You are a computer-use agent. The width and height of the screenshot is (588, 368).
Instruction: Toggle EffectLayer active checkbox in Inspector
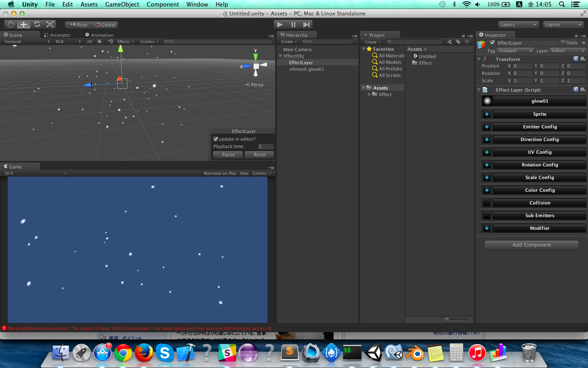click(492, 43)
